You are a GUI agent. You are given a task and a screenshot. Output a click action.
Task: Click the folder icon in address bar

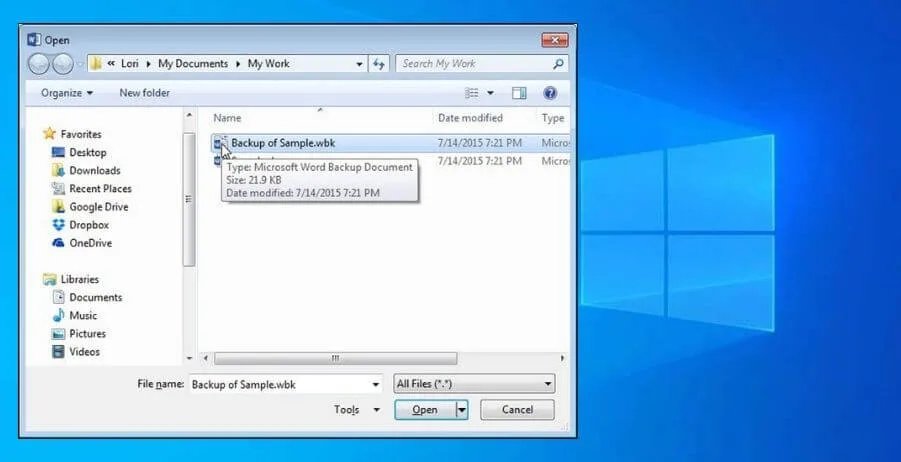(x=96, y=64)
